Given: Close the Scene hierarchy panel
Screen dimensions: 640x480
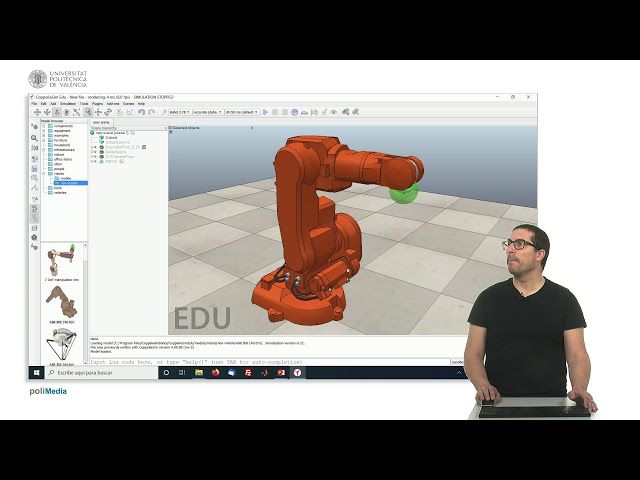Looking at the screenshot, I should (x=165, y=128).
